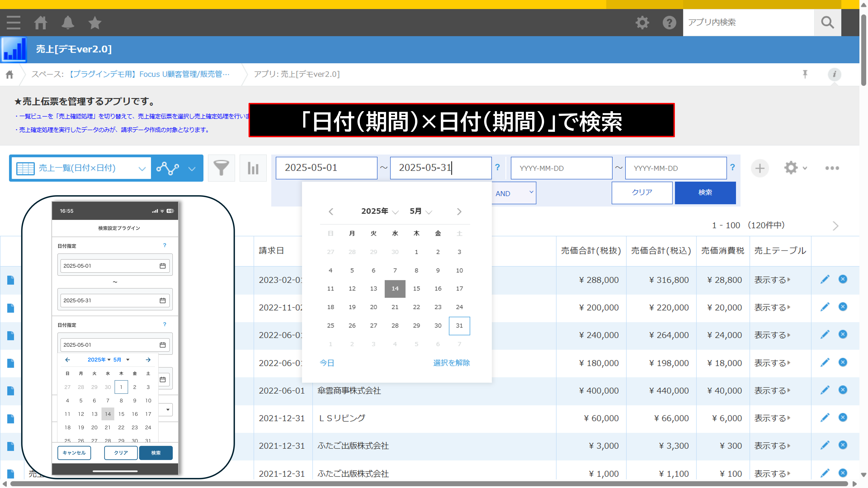Open view selector 売上一覧(日付×日付)
This screenshot has height=488, width=868.
pyautogui.click(x=81, y=168)
